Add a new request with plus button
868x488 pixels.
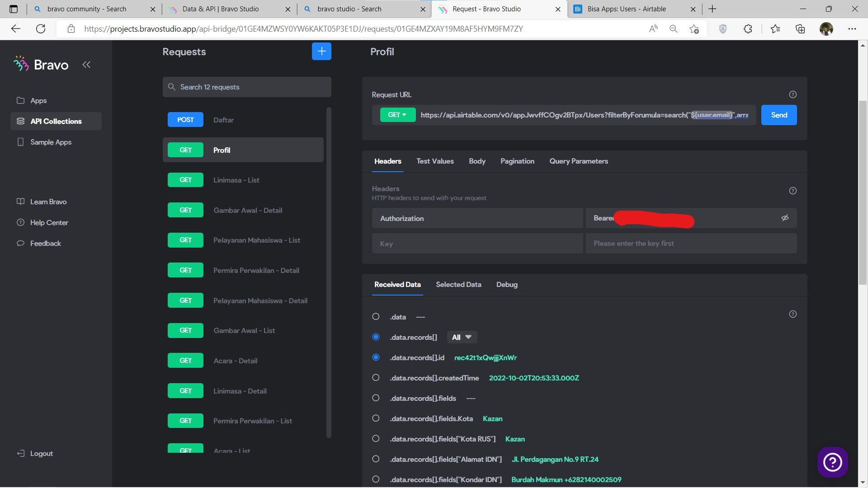point(321,52)
